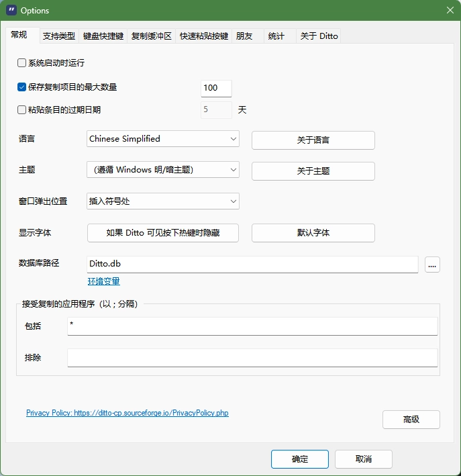This screenshot has width=461, height=476.
Task: Enable 系统启动时运行 checkbox
Action: point(21,63)
